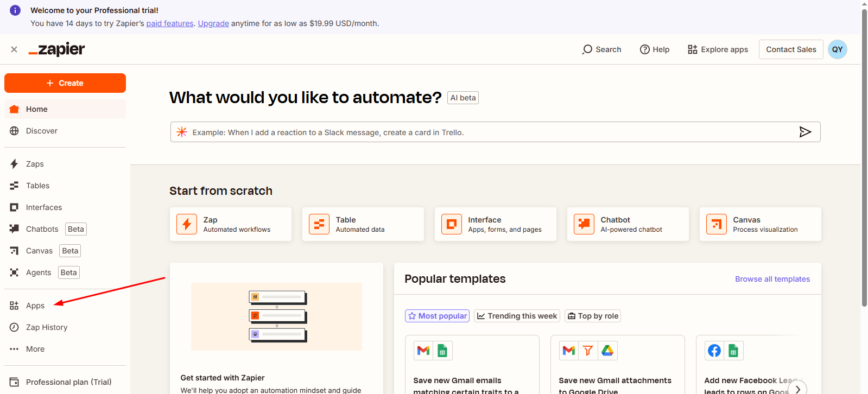Screen dimensions: 868x394
Task: Click Beta badge next to Agents
Action: [69, 272]
